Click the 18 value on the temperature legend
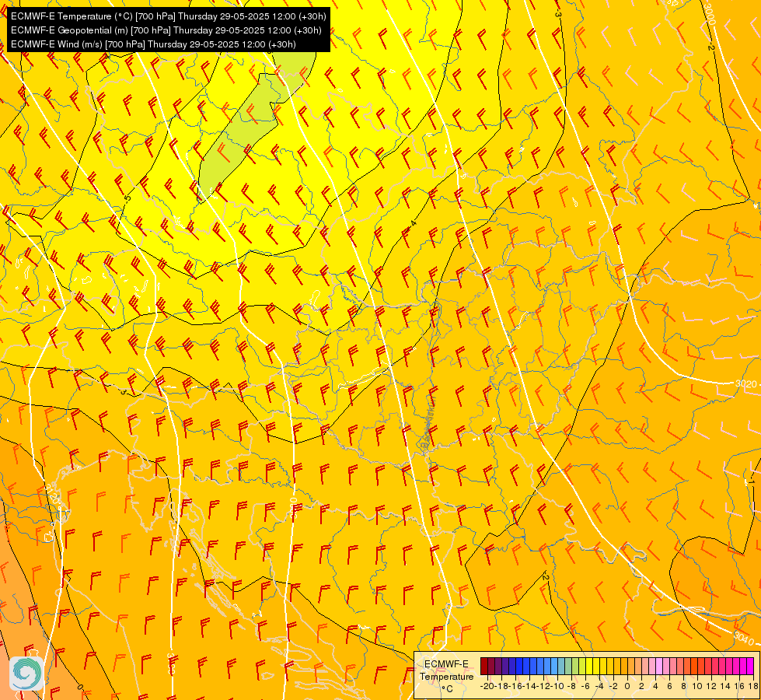This screenshot has height=700, width=761. pos(753,686)
